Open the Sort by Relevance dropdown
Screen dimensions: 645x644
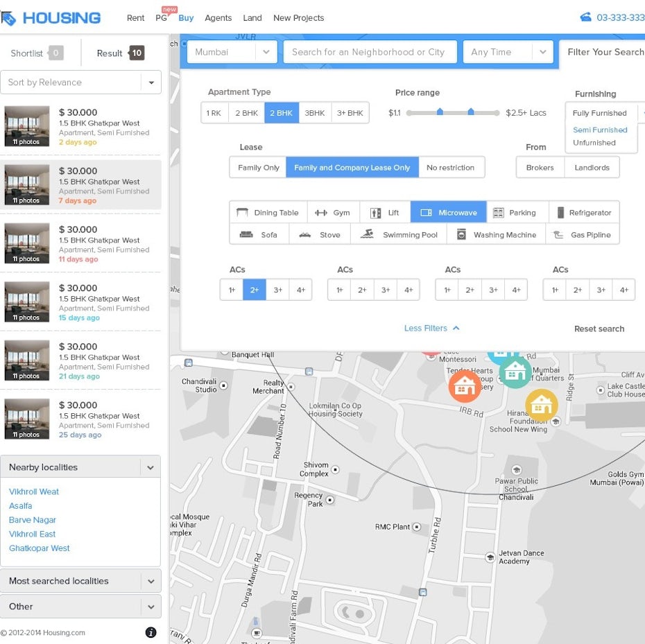coord(81,82)
